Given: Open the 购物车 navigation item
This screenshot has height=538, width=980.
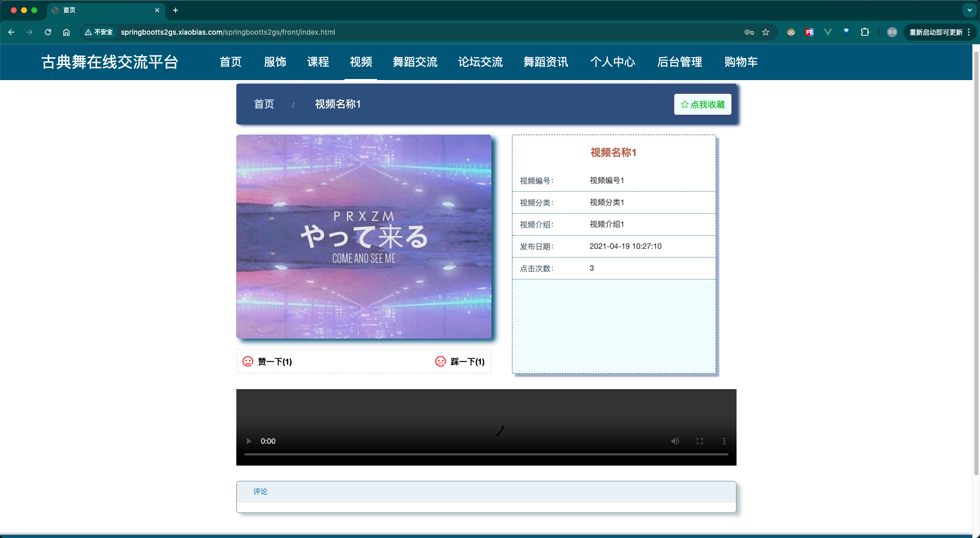Looking at the screenshot, I should point(741,62).
